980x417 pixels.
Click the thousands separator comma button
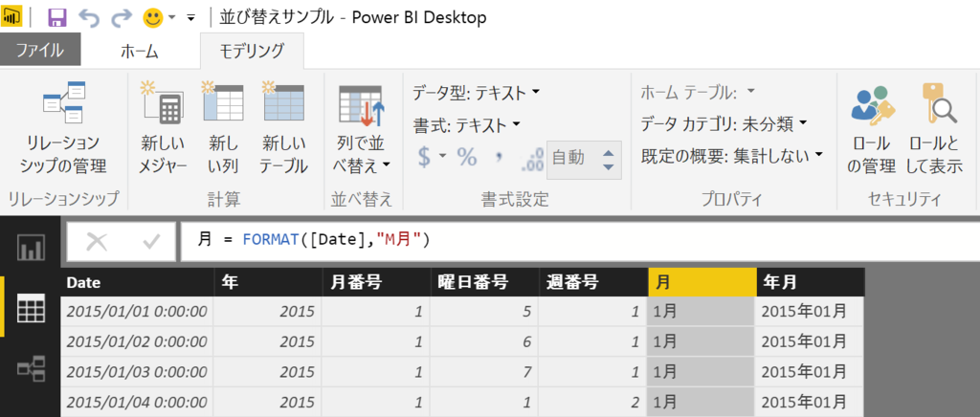pyautogui.click(x=499, y=157)
